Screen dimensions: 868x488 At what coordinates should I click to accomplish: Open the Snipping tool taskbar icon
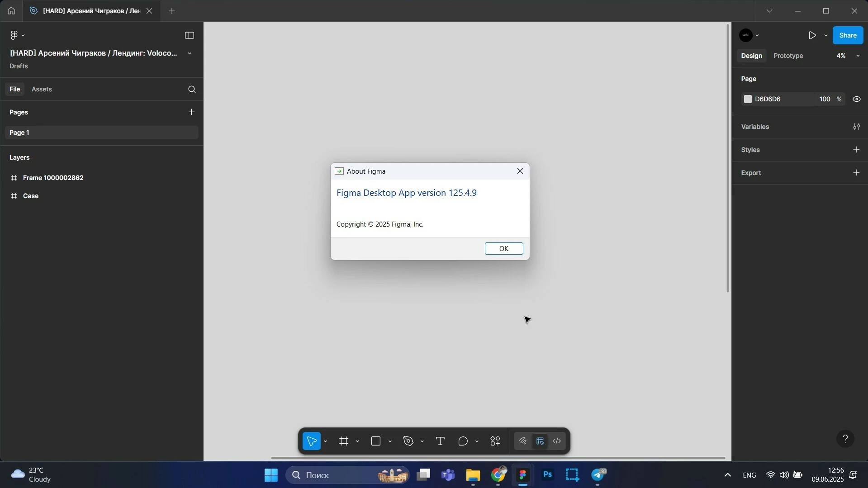point(573,475)
